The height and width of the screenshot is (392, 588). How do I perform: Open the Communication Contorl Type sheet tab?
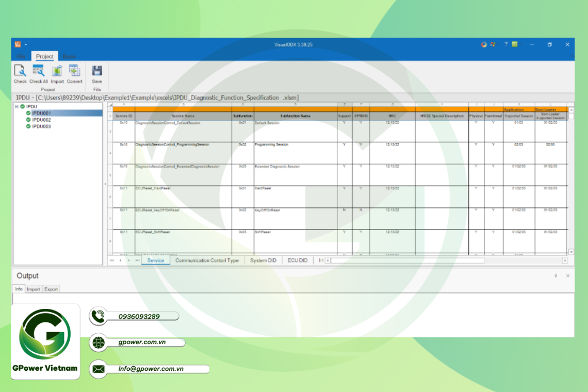(207, 260)
